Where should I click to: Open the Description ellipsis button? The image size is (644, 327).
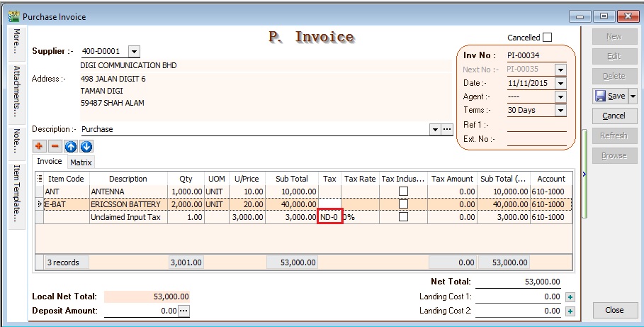(x=447, y=130)
